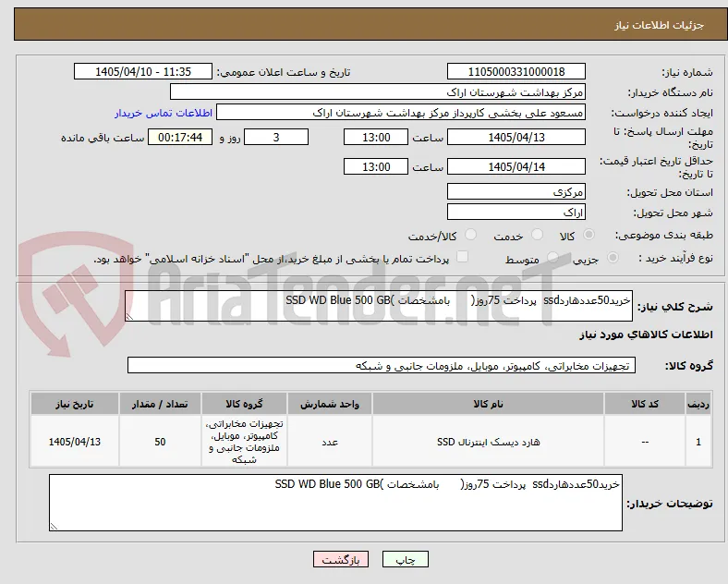Click the نام کالا column header
Viewport: 728px width, 584px height.
click(x=488, y=404)
